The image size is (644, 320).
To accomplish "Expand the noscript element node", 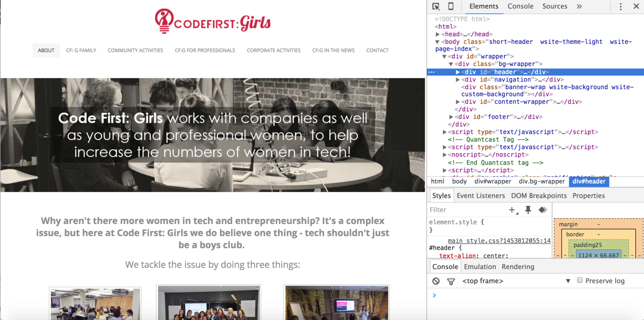I will [444, 155].
